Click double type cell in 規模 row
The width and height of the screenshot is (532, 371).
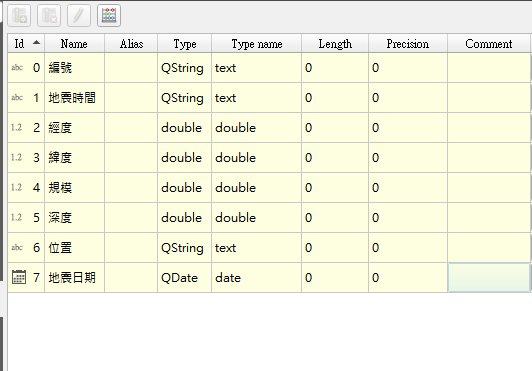[x=185, y=187]
